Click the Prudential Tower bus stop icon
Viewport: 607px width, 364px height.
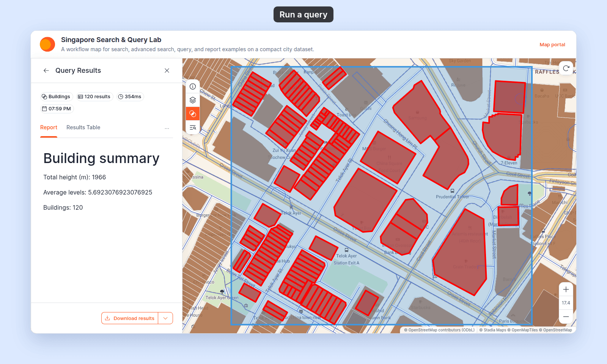point(452,191)
